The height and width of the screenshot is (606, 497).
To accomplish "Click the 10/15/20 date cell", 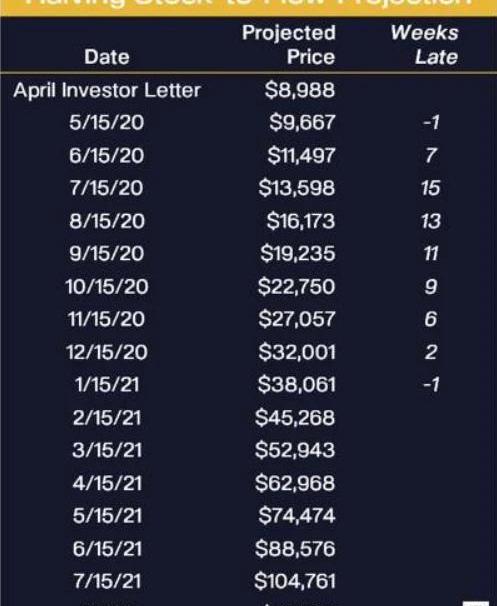I will click(x=107, y=287).
